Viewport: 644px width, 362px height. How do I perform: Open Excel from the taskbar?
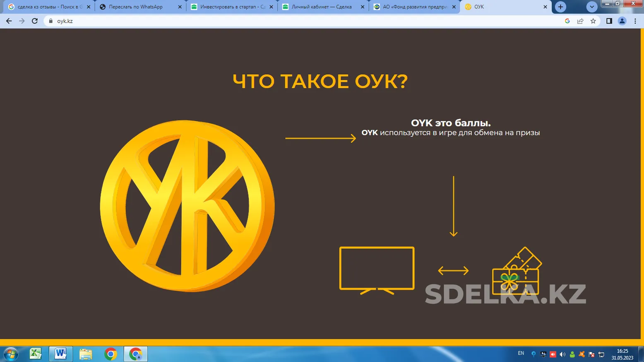click(36, 354)
